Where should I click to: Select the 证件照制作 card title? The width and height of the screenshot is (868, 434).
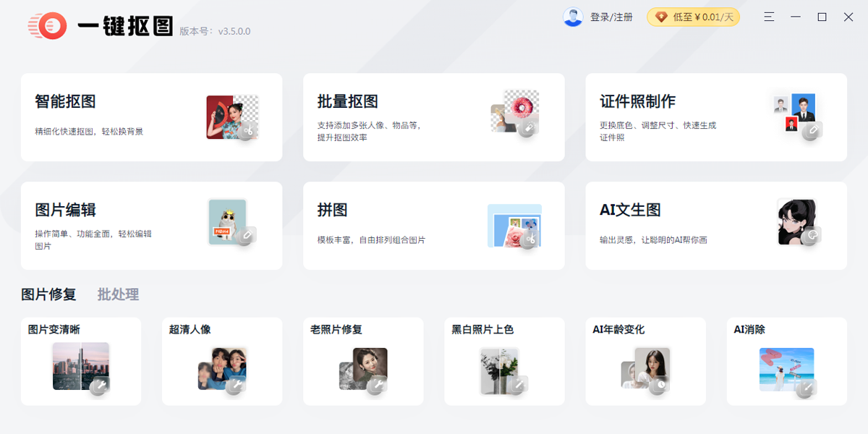pos(637,101)
